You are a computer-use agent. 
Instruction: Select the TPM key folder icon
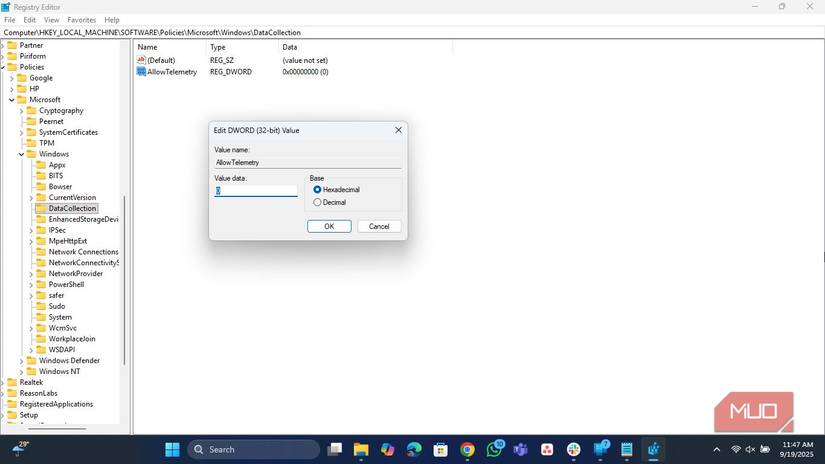[32, 143]
